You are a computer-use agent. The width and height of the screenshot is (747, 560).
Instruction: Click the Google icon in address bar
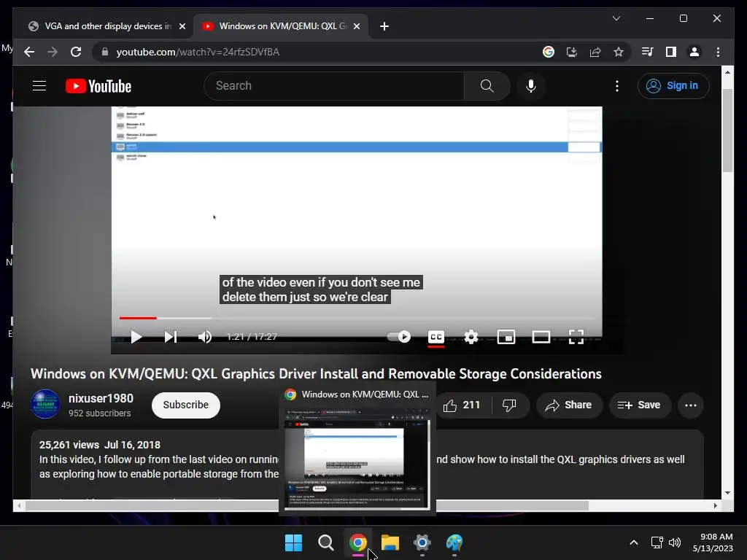549,52
